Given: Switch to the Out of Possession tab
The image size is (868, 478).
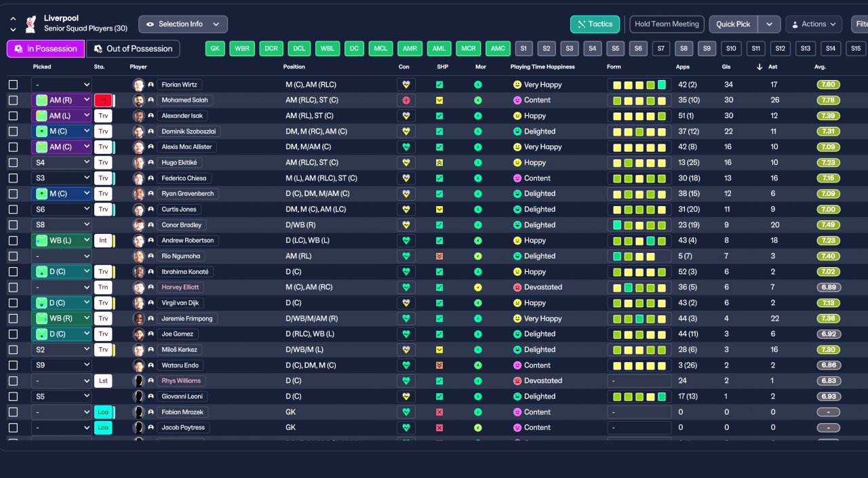Looking at the screenshot, I should click(134, 49).
